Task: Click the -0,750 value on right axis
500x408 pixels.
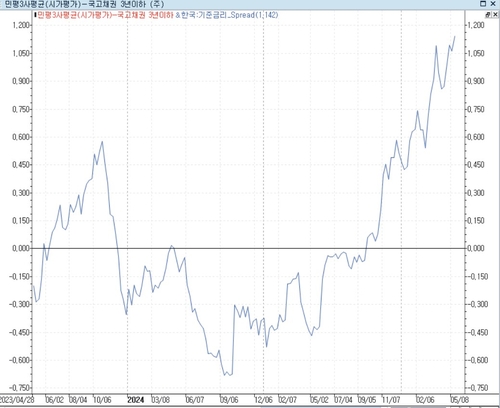Action: pyautogui.click(x=478, y=388)
